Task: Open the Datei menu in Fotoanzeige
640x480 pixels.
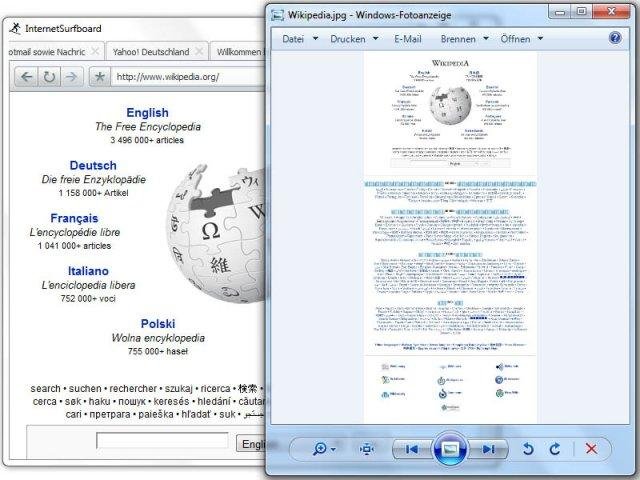Action: click(x=293, y=39)
